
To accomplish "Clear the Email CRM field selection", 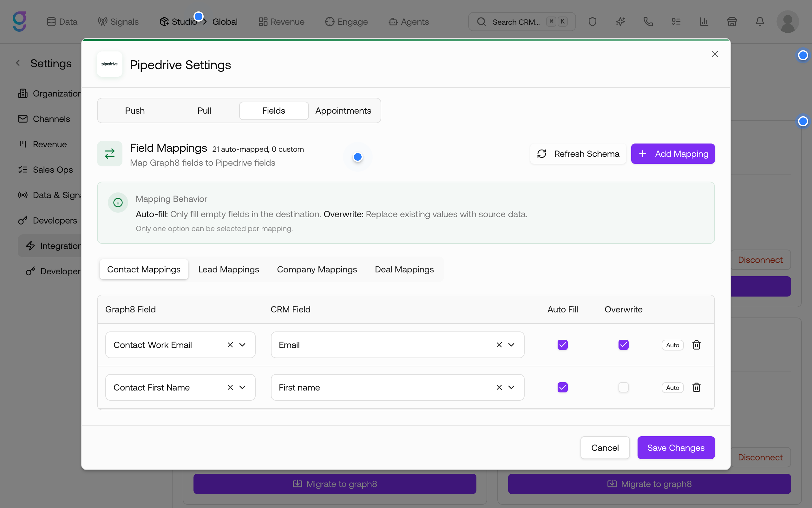I will click(499, 345).
